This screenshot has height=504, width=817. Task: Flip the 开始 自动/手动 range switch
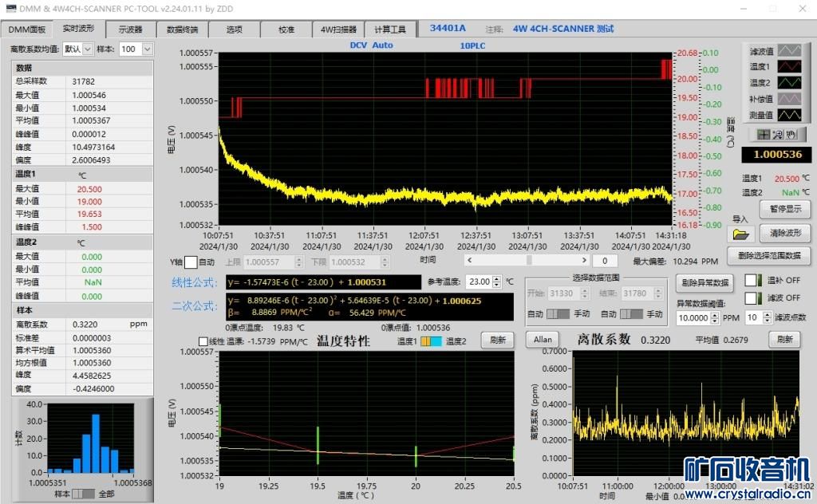[x=558, y=314]
